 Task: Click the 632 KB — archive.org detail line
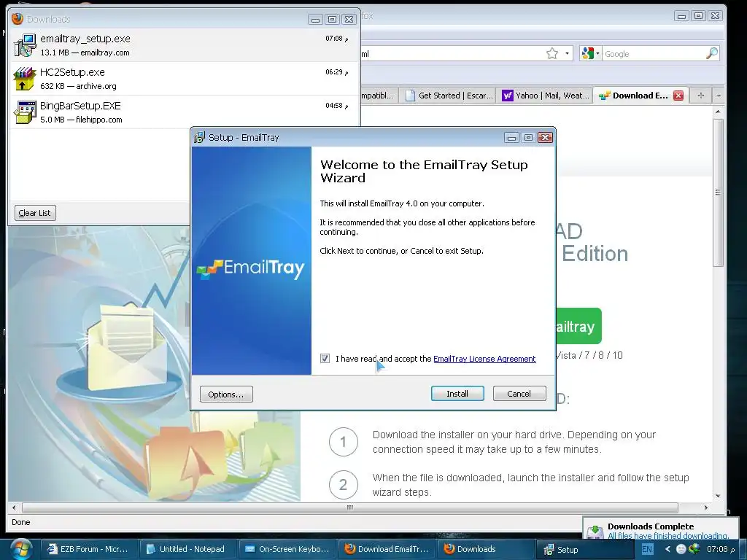tap(78, 86)
